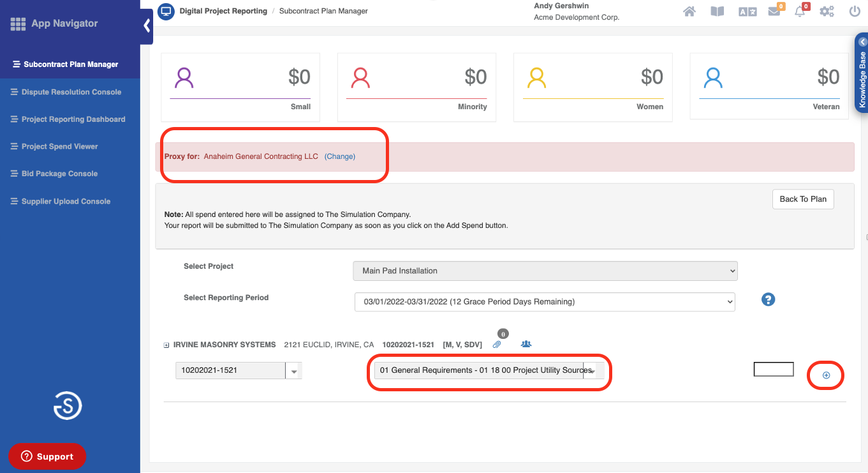Open the Select Reporting Period dropdown
Image resolution: width=868 pixels, height=473 pixels.
coord(545,302)
